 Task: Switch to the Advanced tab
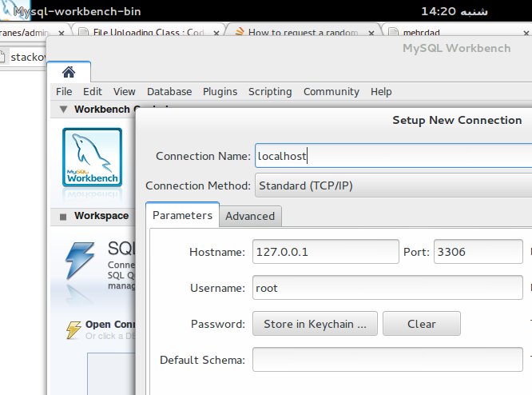coord(249,216)
